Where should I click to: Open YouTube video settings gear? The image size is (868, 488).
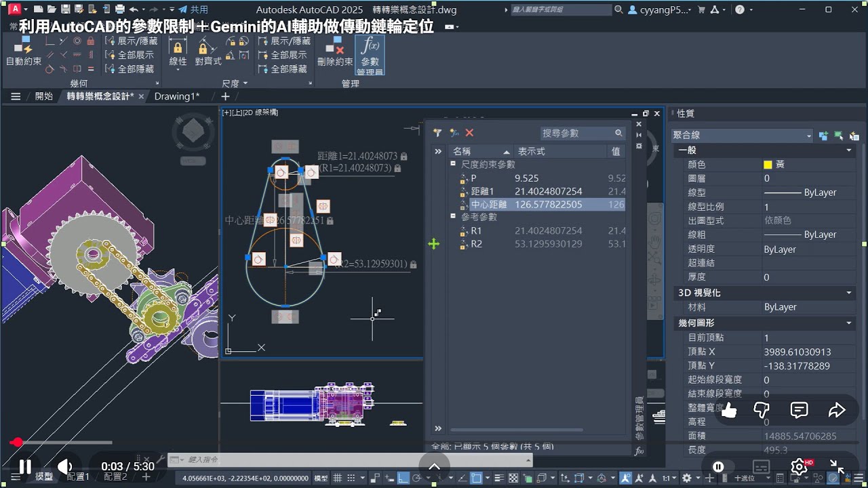pos(800,466)
